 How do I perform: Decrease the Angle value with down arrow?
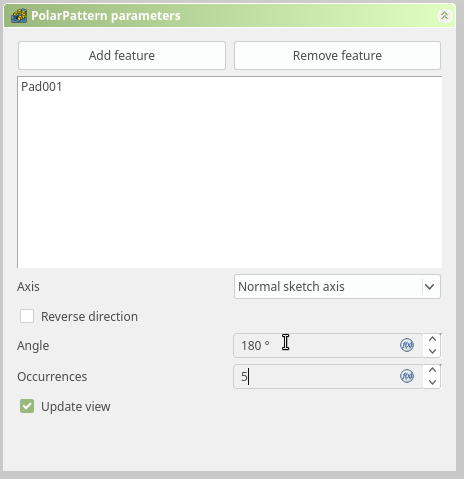(x=432, y=351)
